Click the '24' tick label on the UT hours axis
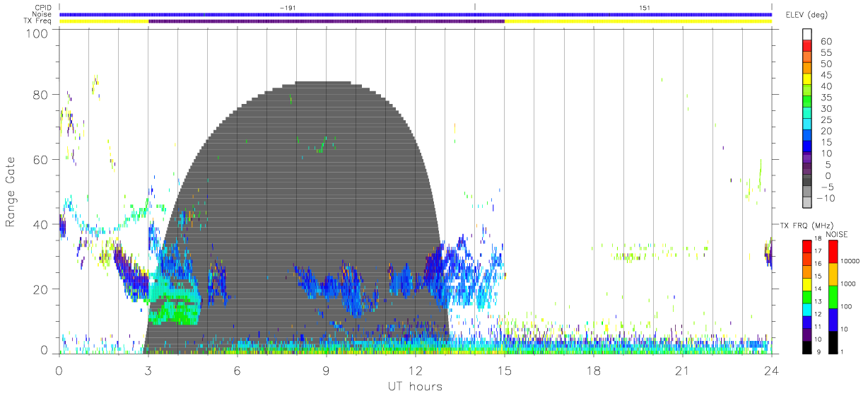 point(771,371)
